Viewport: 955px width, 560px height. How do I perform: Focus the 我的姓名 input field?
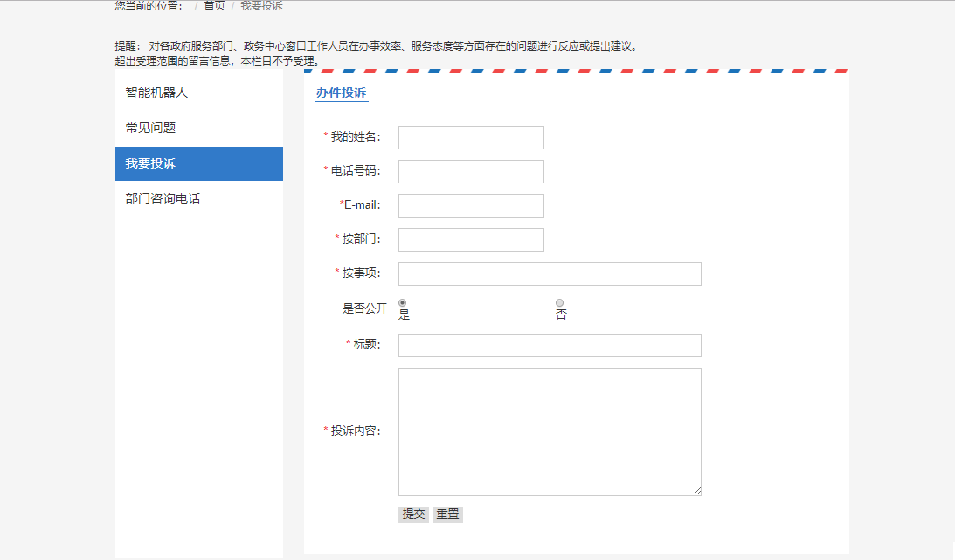(471, 137)
